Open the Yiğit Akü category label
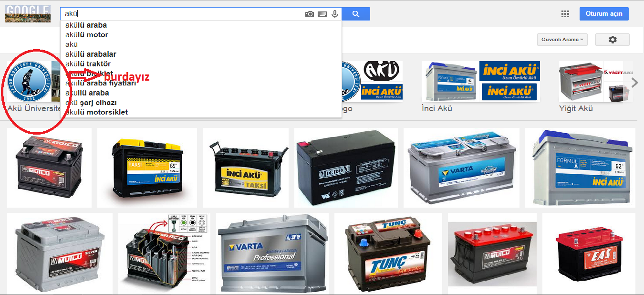Screen dimensions: 644x295 [x=576, y=108]
